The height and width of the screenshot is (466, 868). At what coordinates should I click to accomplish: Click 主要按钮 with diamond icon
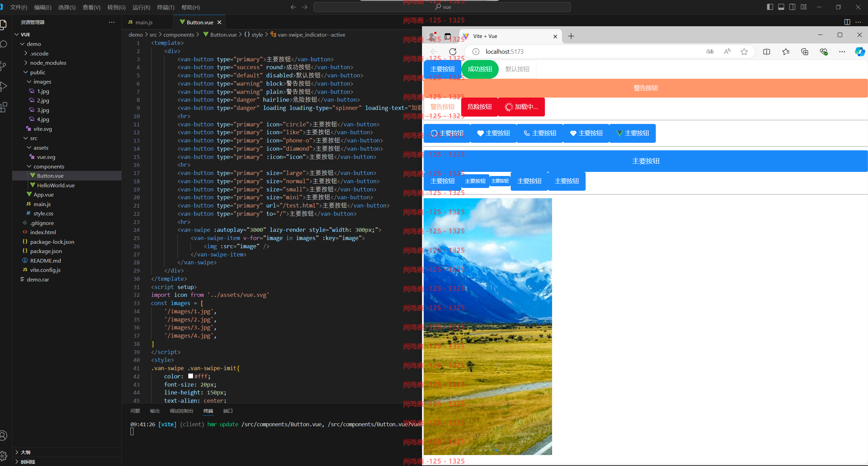(x=586, y=133)
